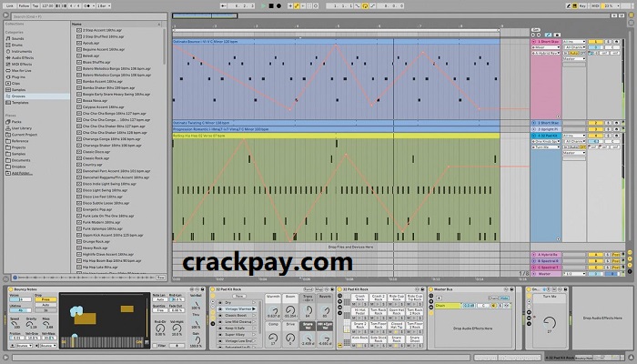Toggle track 4 yellow activator button
This screenshot has height=364, width=637.
point(595,136)
